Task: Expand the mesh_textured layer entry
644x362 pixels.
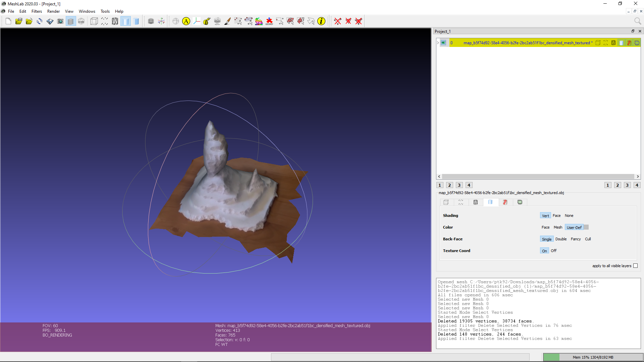Action: (438, 43)
